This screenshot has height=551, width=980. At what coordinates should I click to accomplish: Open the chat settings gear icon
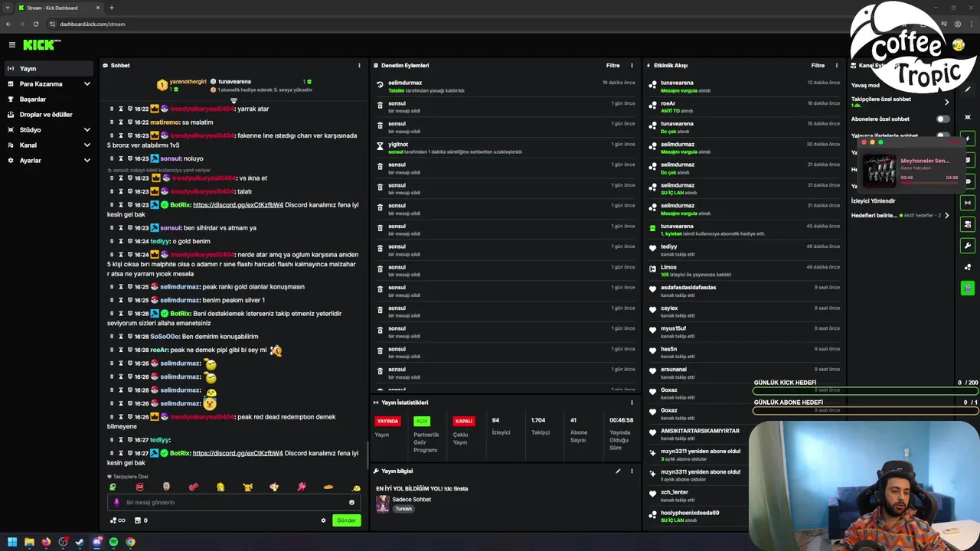(x=323, y=520)
